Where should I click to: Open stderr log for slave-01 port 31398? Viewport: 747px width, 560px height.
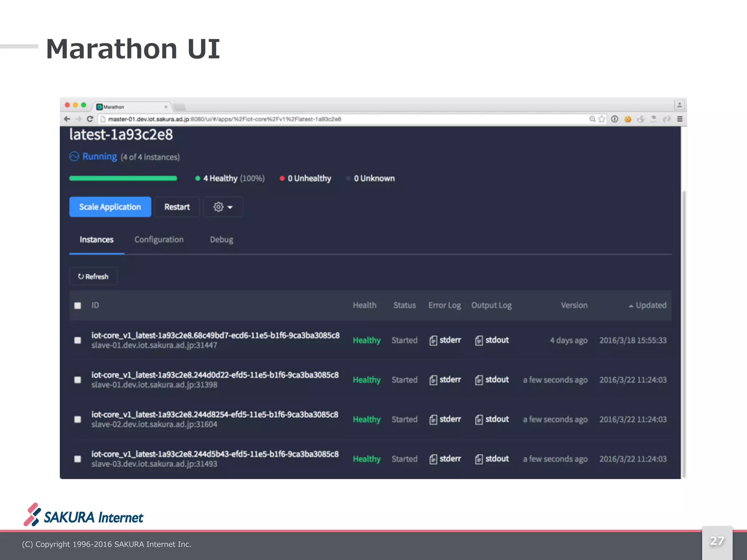click(x=445, y=380)
